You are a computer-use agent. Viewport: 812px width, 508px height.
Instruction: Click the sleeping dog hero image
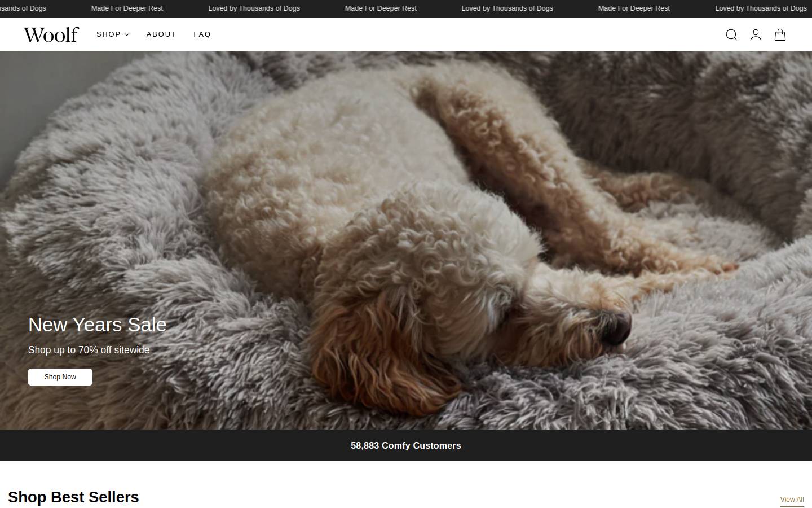406,240
